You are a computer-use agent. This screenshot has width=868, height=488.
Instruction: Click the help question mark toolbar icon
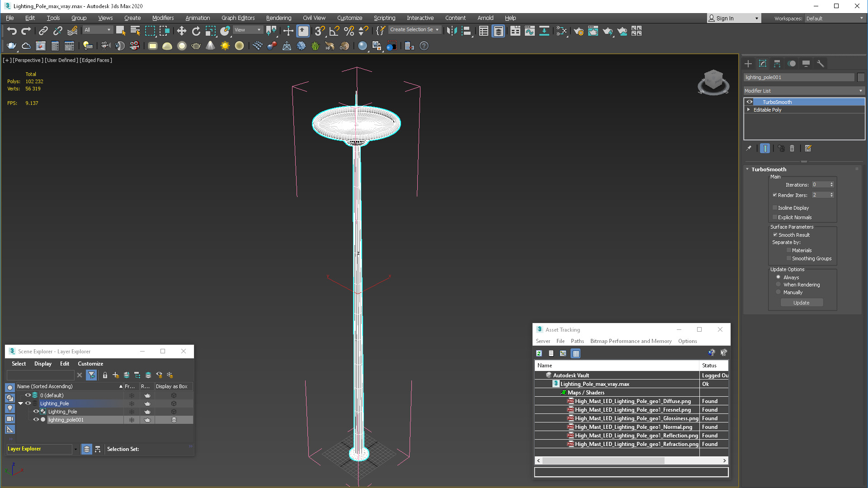pyautogui.click(x=424, y=46)
